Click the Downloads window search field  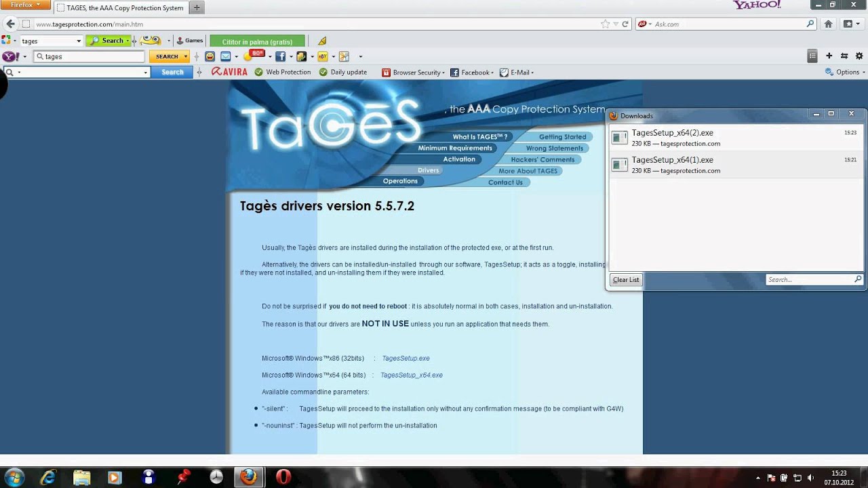[x=814, y=279]
